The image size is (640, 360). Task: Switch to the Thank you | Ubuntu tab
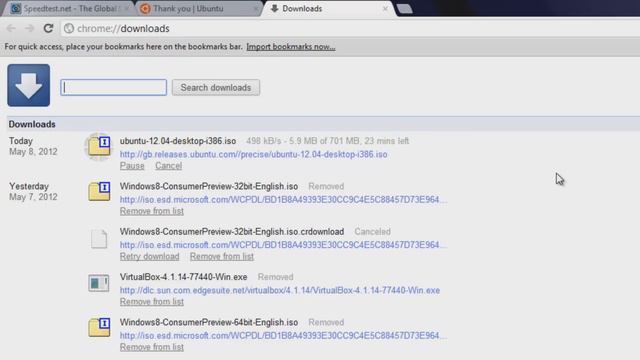198,9
